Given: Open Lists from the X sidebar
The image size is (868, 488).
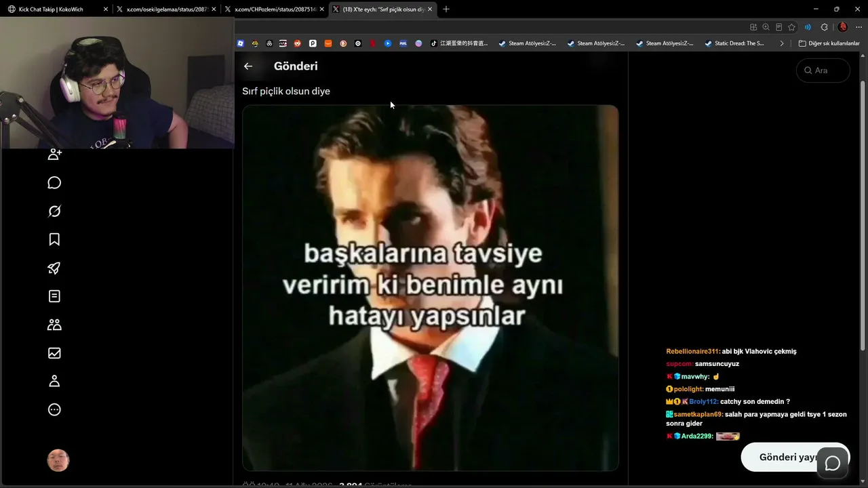Looking at the screenshot, I should [55, 296].
